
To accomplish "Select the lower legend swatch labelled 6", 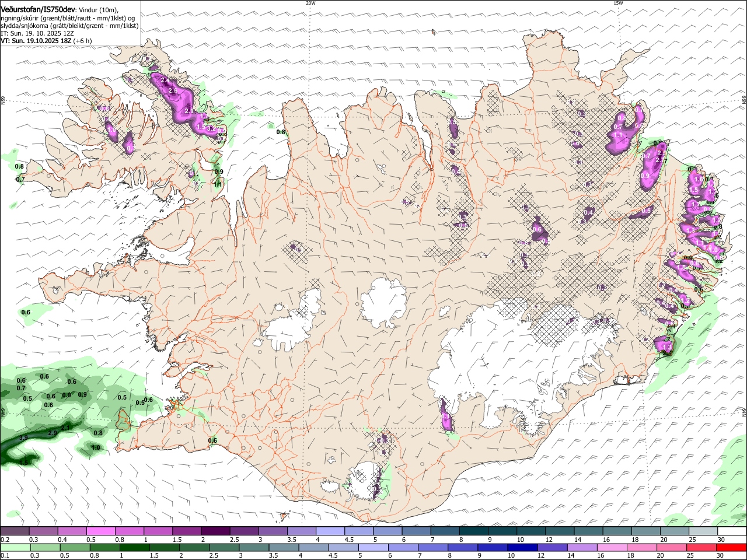I will tap(403, 548).
